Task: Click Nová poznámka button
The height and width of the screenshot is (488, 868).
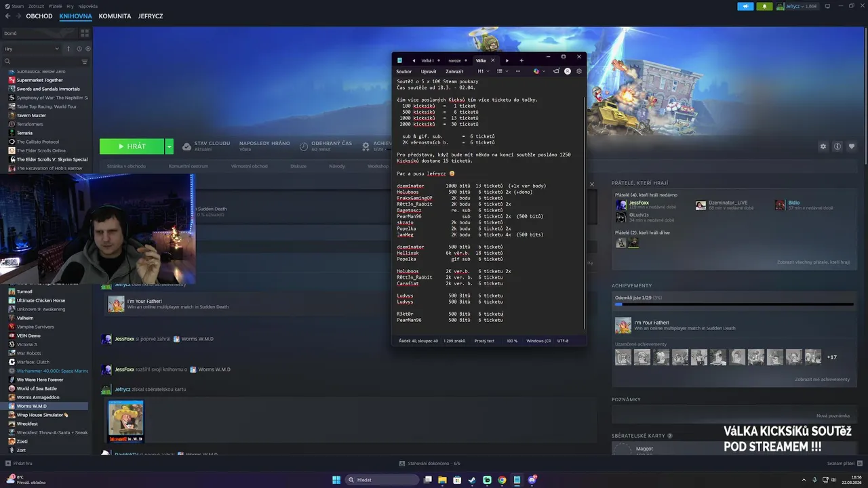Action: point(833,415)
